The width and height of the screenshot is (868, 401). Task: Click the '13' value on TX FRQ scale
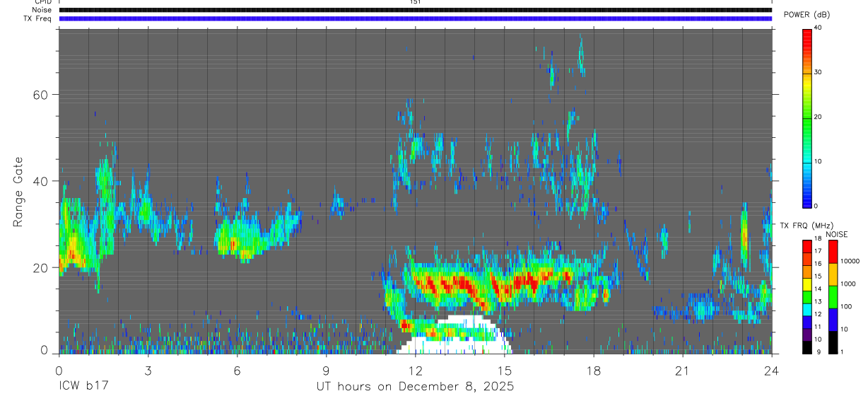pyautogui.click(x=819, y=301)
